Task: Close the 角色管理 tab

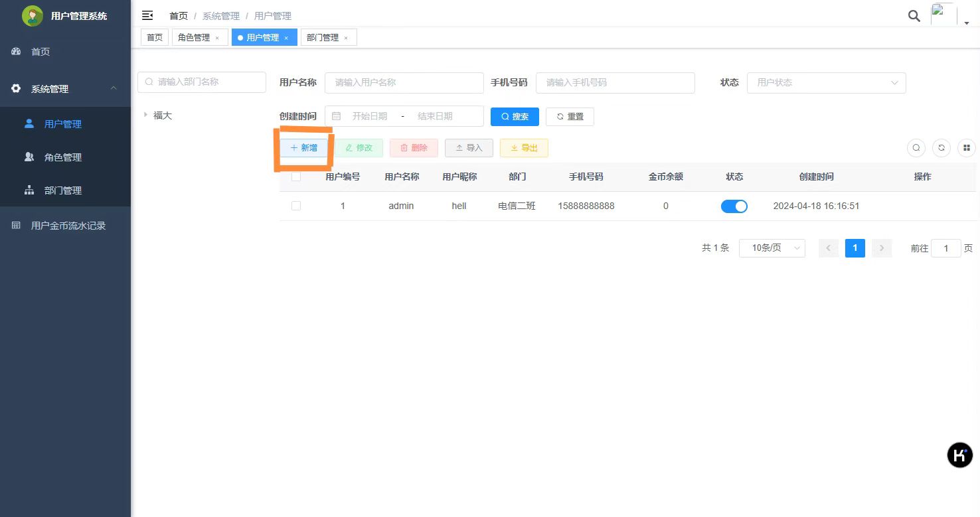Action: click(217, 38)
